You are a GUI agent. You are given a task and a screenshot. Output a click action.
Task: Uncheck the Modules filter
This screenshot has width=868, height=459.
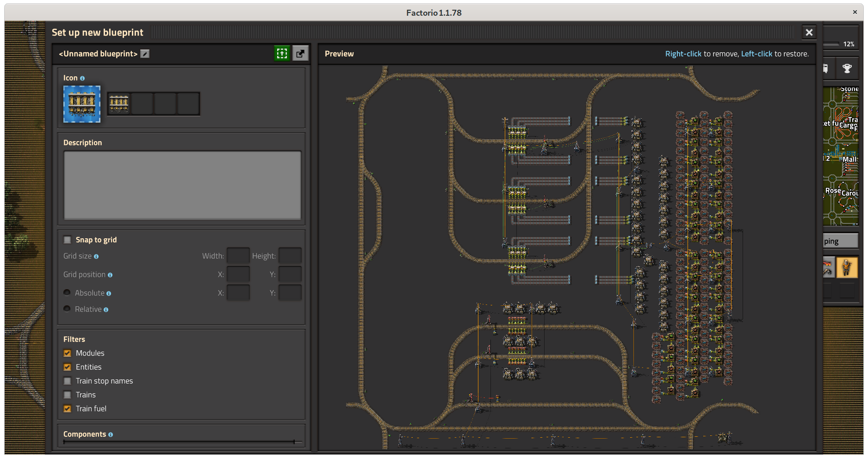[x=68, y=353]
